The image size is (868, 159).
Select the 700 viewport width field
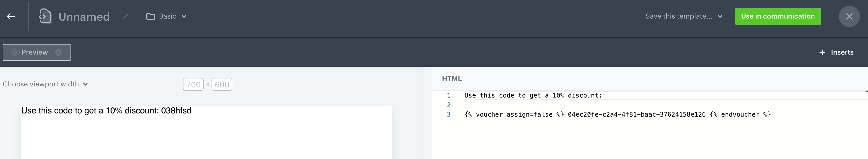pos(193,84)
